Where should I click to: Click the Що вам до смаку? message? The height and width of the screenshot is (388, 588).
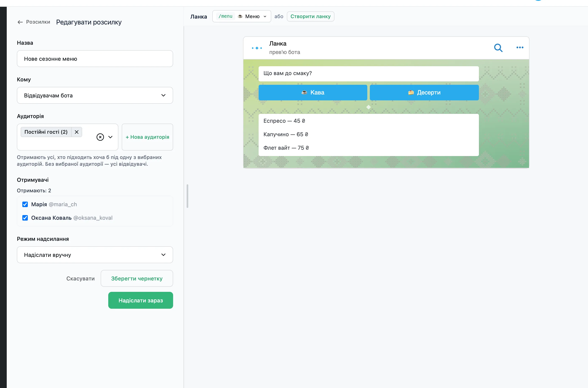[x=369, y=74]
